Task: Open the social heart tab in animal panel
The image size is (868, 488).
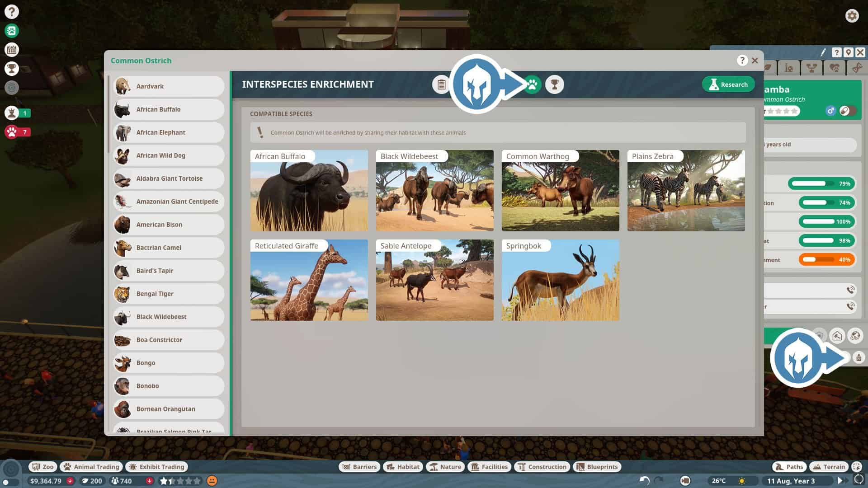Action: pos(835,68)
